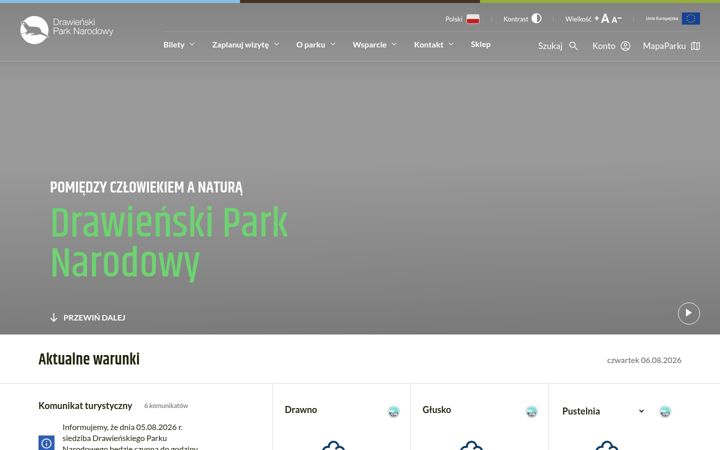Click the MapaParku link text
Image resolution: width=720 pixels, height=450 pixels.
(x=664, y=46)
